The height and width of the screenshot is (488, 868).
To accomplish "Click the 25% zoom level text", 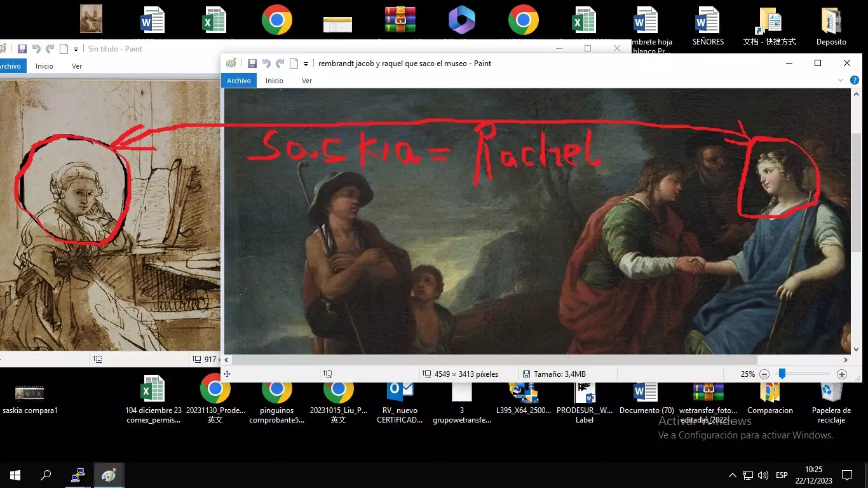I will click(x=748, y=374).
